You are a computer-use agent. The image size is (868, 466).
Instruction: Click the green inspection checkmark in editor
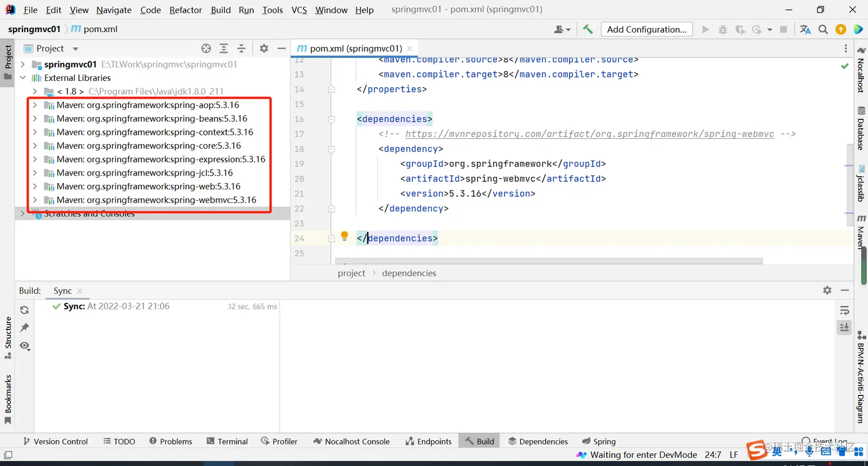pyautogui.click(x=844, y=67)
